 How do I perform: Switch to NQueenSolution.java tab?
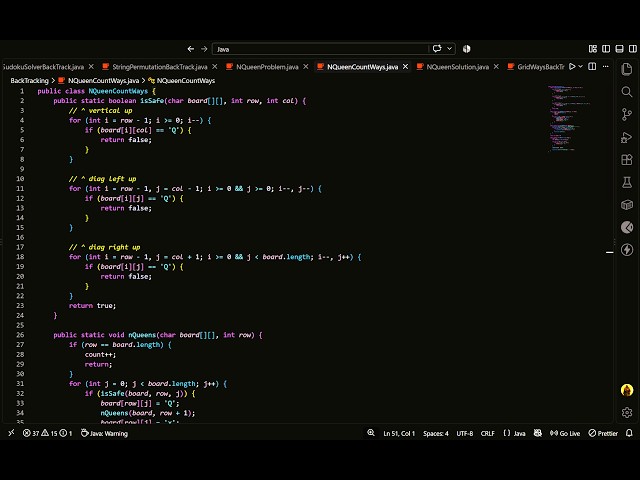click(458, 67)
